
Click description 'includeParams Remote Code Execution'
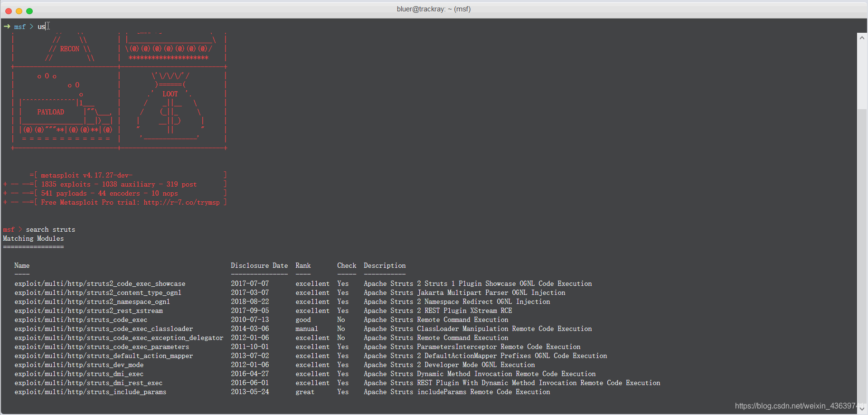tap(483, 392)
